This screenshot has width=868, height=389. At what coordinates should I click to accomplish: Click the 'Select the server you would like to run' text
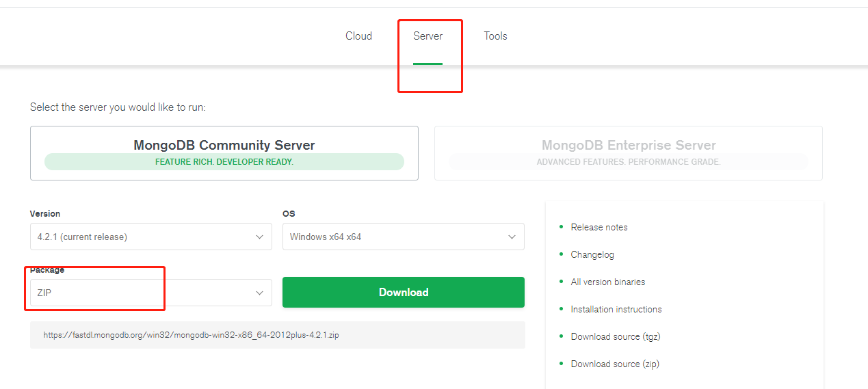coord(118,107)
